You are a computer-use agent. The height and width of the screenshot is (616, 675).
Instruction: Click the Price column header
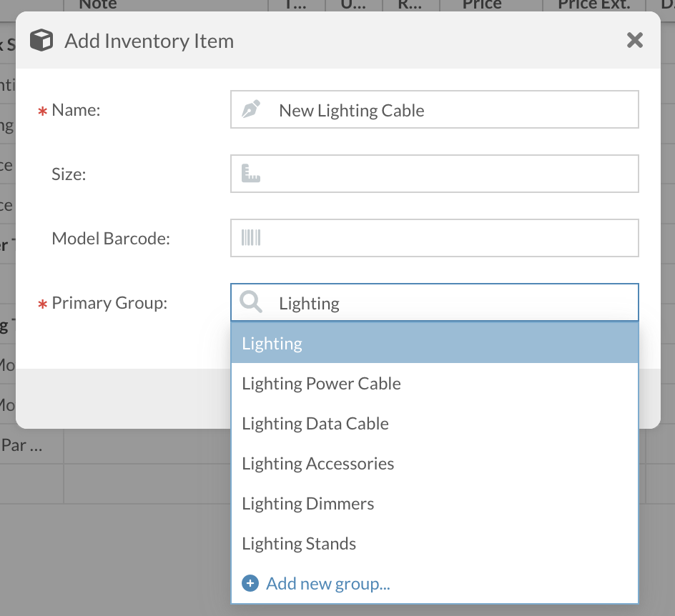click(482, 4)
